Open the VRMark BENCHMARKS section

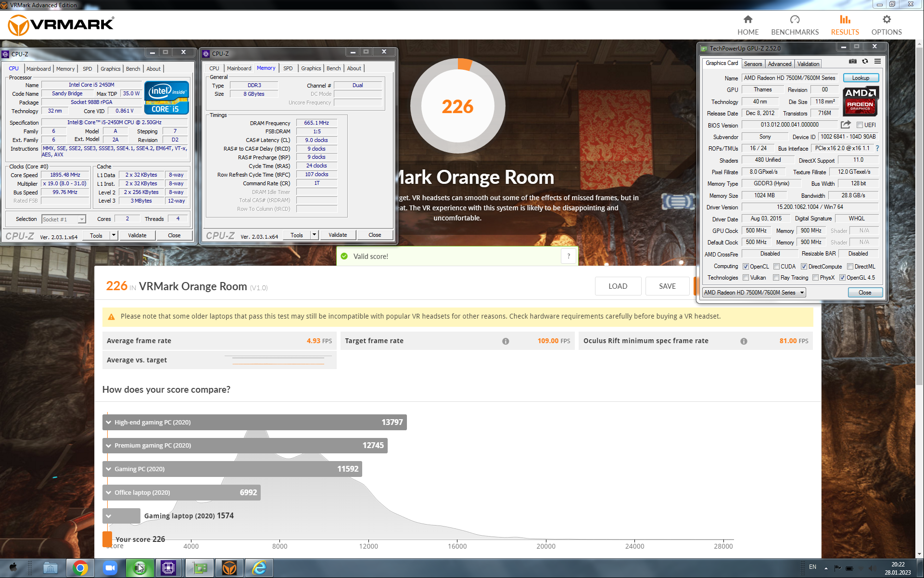pyautogui.click(x=795, y=25)
